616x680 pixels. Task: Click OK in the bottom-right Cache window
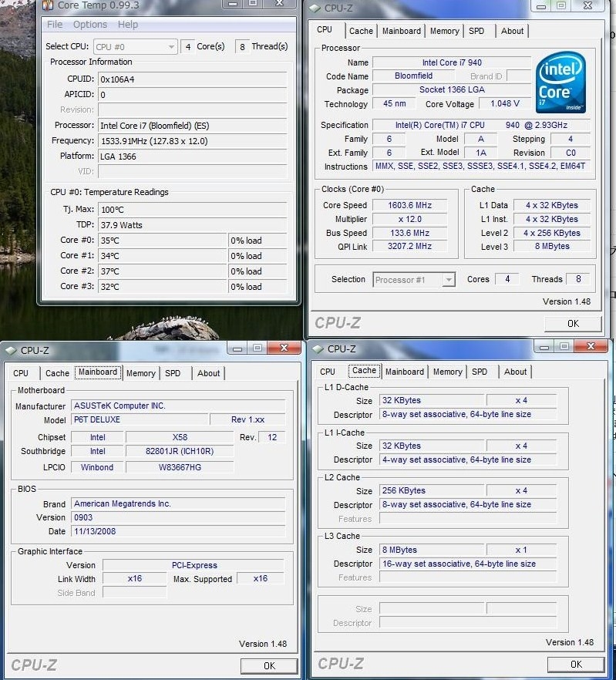(x=576, y=665)
